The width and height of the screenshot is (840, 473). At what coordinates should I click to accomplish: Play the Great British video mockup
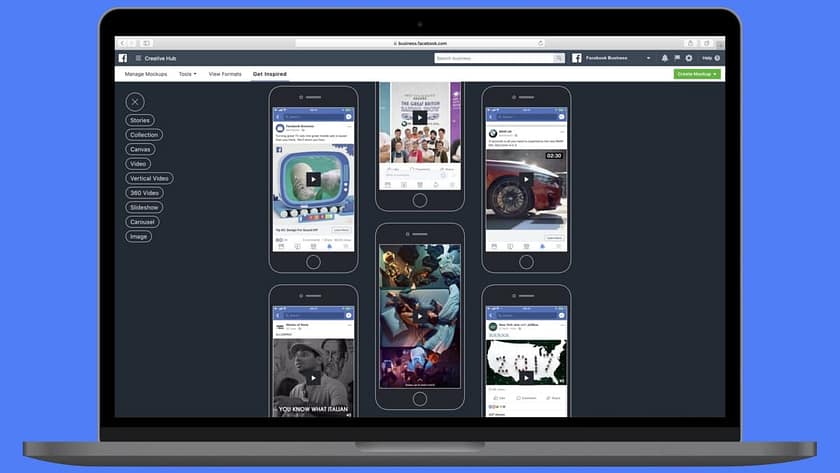(420, 117)
